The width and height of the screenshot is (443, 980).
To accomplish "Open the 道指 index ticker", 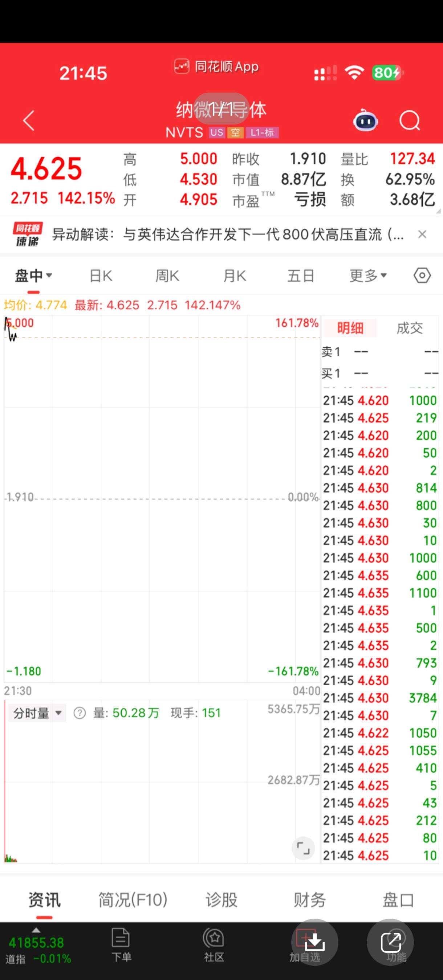I will pos(38,950).
